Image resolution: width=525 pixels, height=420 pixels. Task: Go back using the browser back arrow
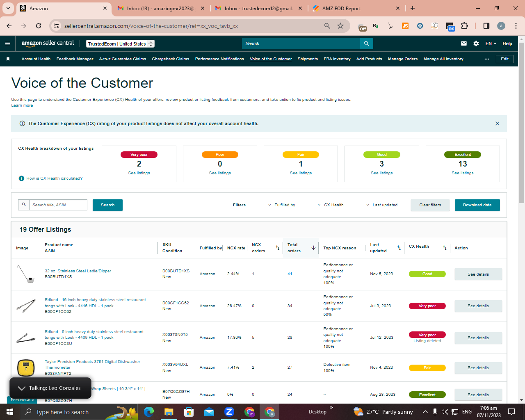pyautogui.click(x=9, y=26)
